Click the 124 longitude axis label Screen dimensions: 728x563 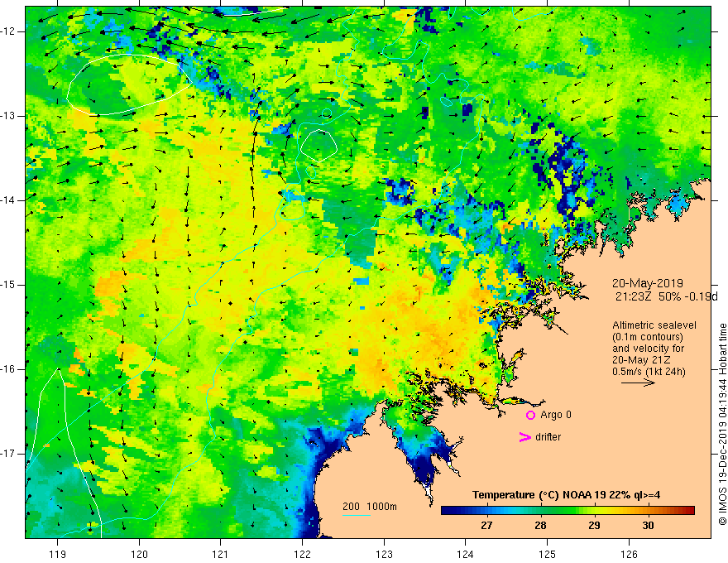coord(466,554)
